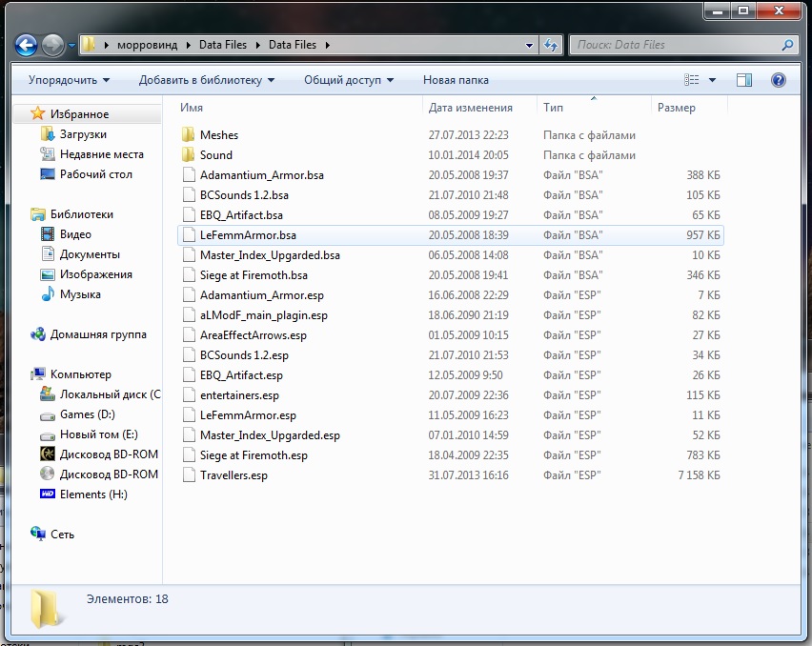The width and height of the screenshot is (812, 646).
Task: Create a folder with Новая папка
Action: point(456,80)
